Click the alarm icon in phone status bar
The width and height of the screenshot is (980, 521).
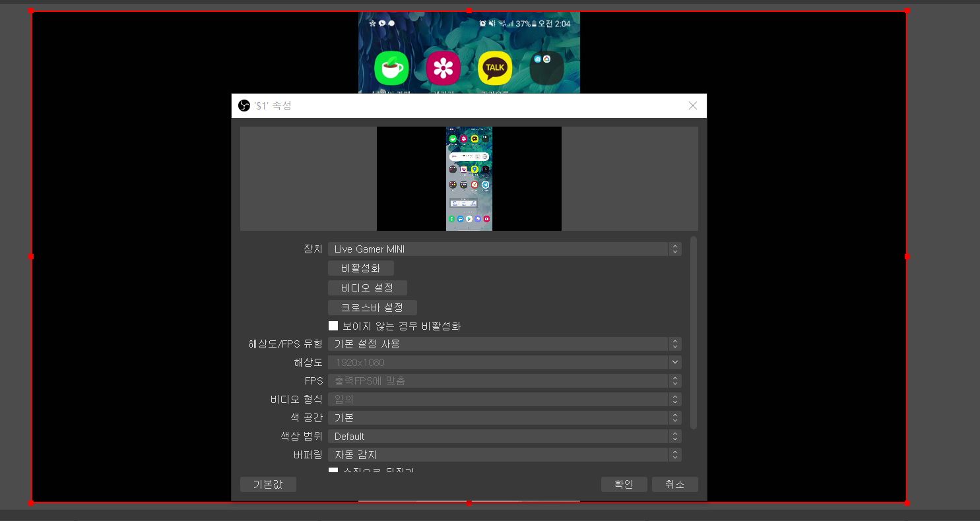coord(482,24)
